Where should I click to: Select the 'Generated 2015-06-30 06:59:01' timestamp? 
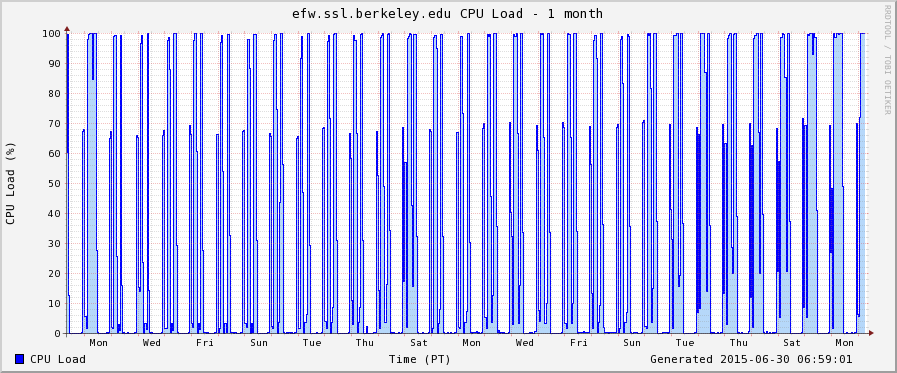click(751, 359)
